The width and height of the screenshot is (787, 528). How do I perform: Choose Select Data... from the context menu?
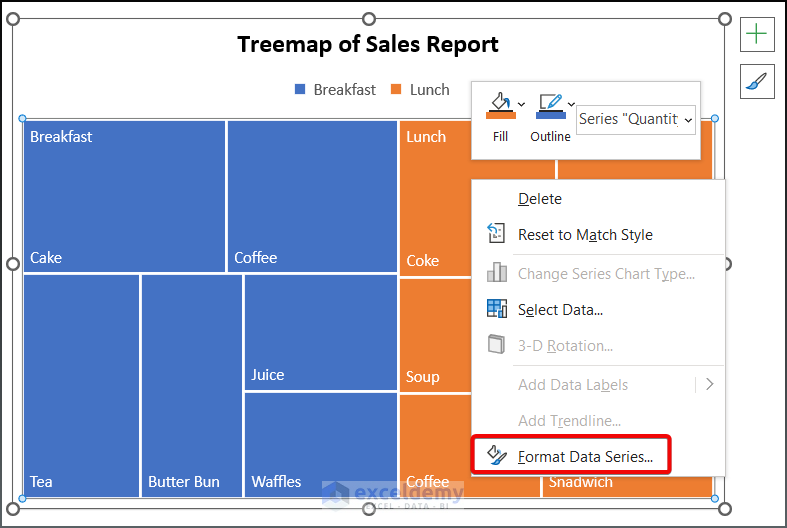point(560,310)
